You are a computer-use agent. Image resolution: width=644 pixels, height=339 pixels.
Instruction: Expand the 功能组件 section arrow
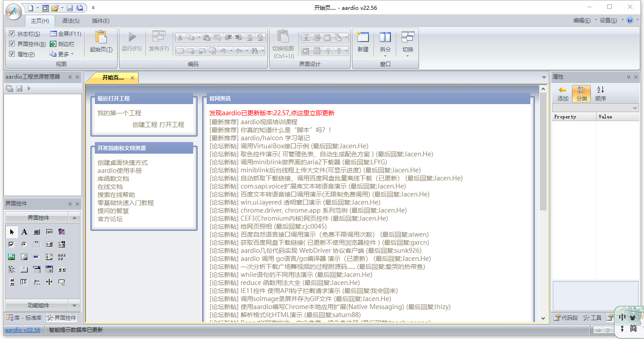click(x=74, y=306)
